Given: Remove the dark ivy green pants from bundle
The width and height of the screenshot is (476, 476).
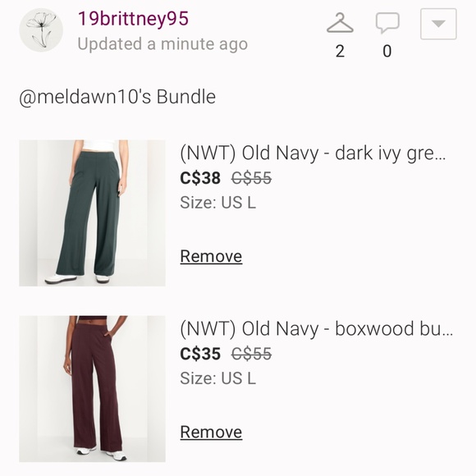Looking at the screenshot, I should pos(211,257).
